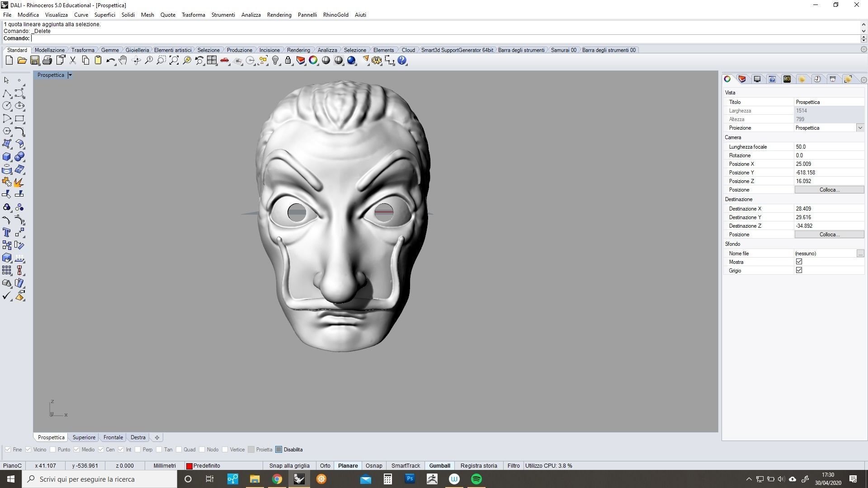Select the Circle tool in left sidebar

(x=7, y=106)
